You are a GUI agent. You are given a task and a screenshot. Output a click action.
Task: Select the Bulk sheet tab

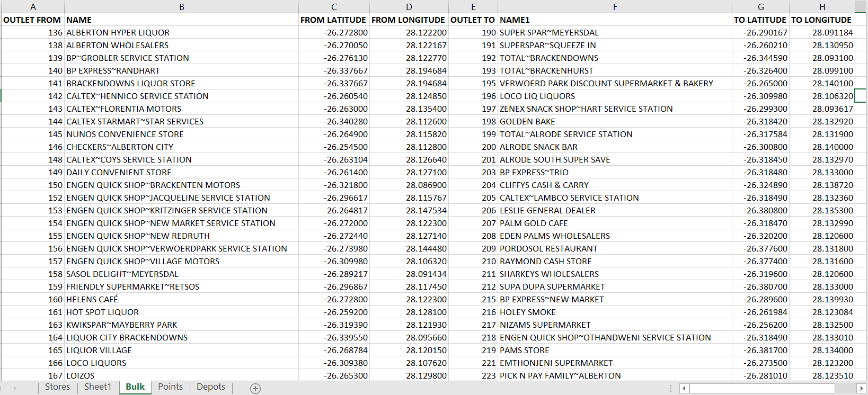(135, 387)
